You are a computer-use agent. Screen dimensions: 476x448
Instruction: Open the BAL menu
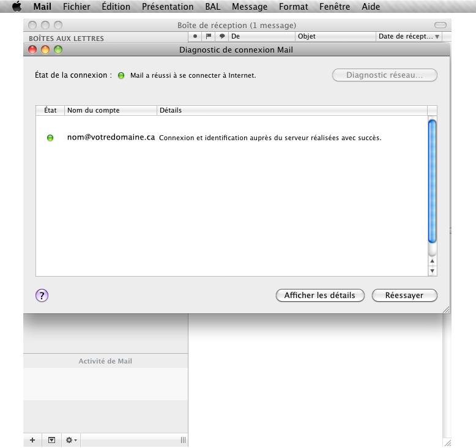(x=212, y=7)
